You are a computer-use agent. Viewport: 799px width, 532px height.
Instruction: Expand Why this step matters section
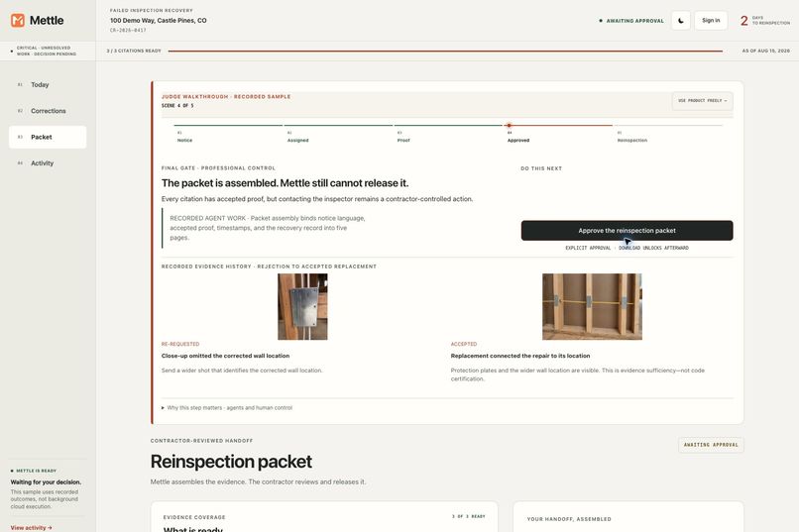[x=227, y=408]
